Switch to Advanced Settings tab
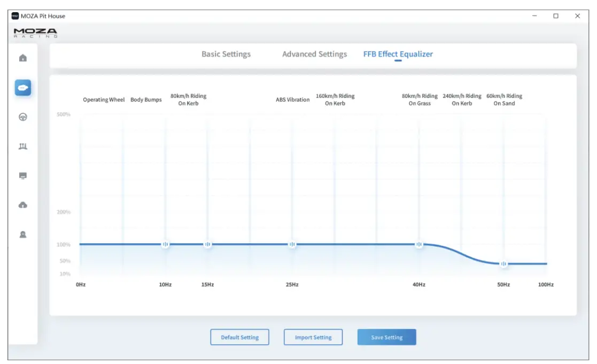This screenshot has width=597, height=364. pos(314,54)
